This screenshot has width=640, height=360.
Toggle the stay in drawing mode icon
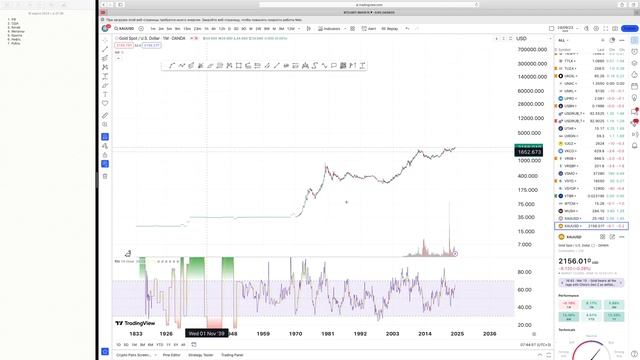point(105,146)
